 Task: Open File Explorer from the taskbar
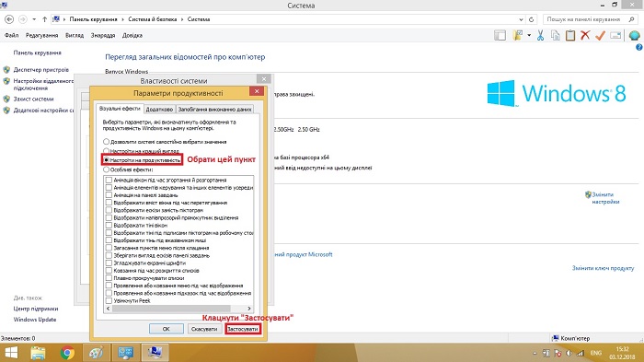39,353
